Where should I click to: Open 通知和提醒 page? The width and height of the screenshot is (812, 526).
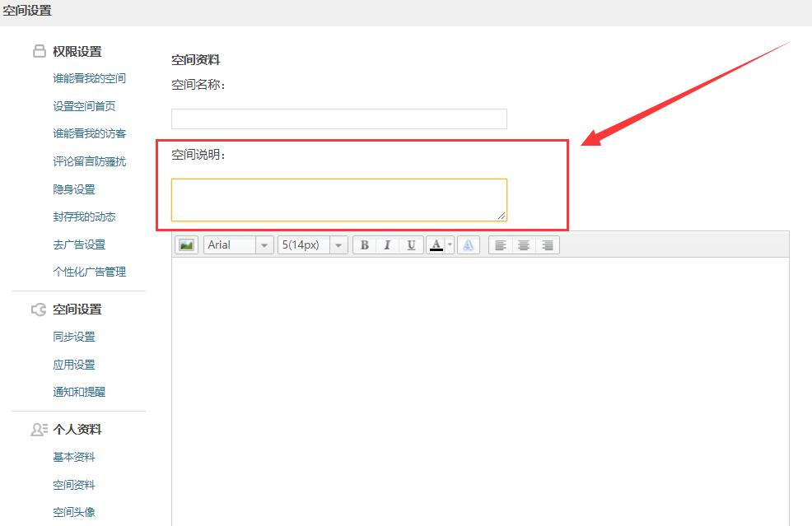[x=79, y=392]
